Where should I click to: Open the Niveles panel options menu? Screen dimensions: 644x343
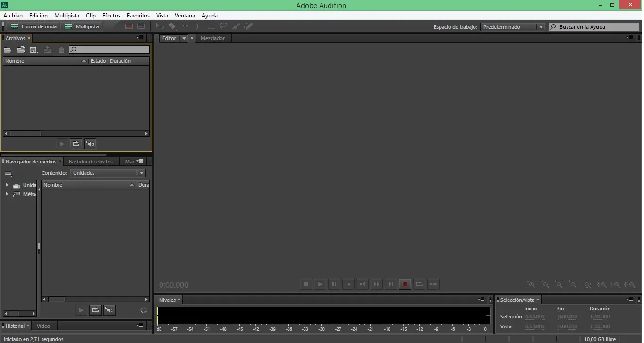click(x=482, y=299)
